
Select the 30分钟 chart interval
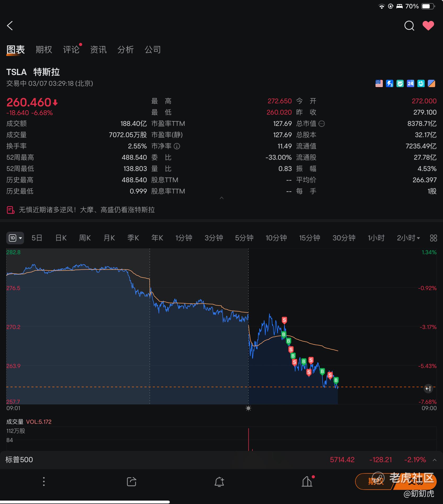344,238
